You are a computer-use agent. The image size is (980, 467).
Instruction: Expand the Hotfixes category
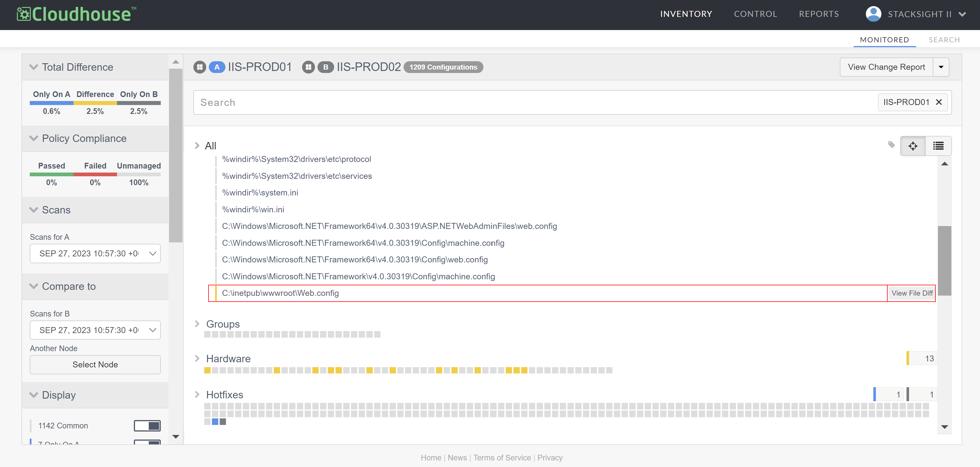197,395
